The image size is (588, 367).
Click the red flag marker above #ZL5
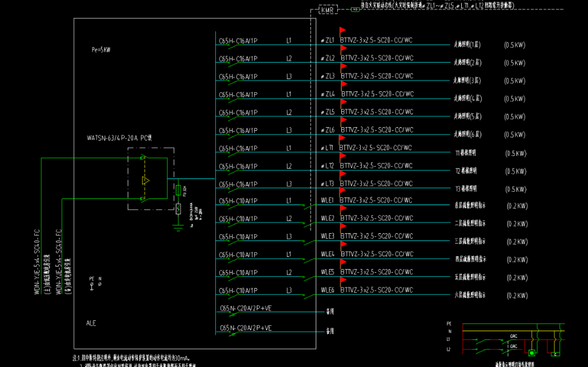[344, 102]
